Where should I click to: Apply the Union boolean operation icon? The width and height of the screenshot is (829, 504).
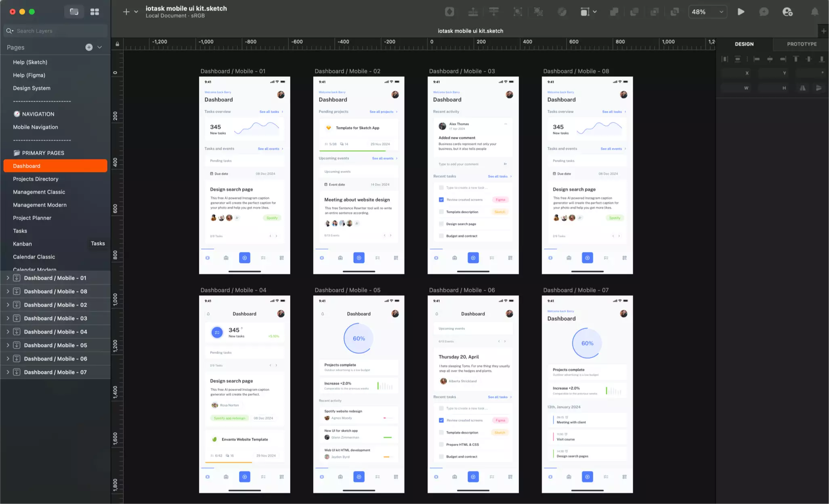point(614,12)
